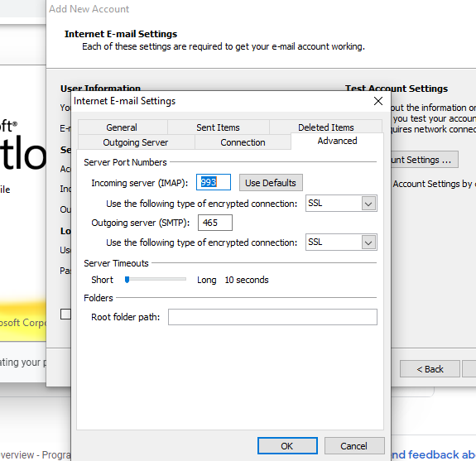Click the "Long" slider label
Viewport: 476px width, 461px height.
point(206,280)
